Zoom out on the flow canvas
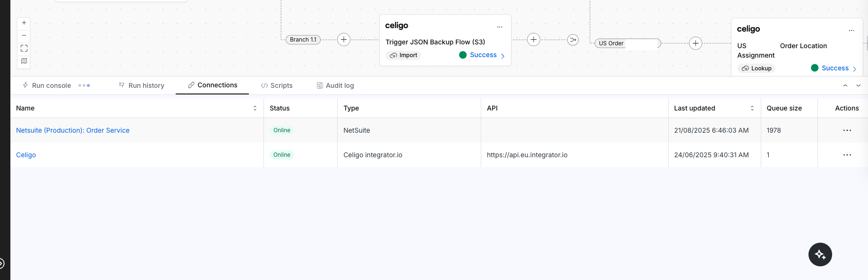This screenshot has height=280, width=868. click(24, 35)
